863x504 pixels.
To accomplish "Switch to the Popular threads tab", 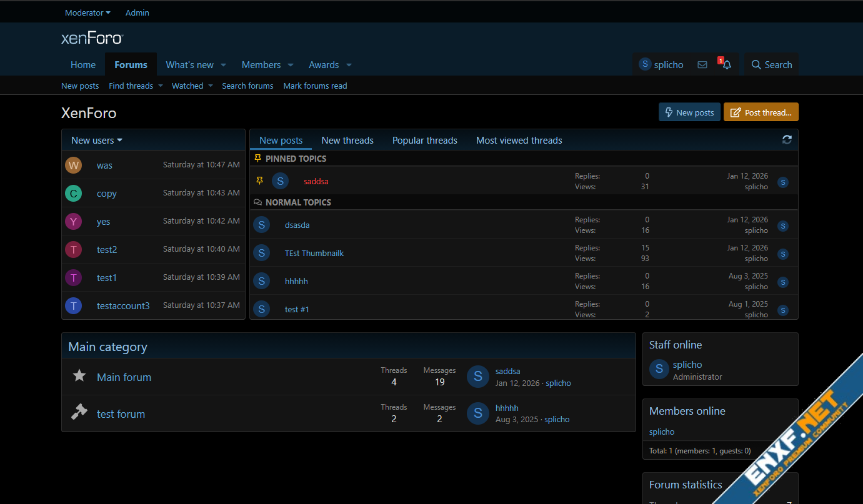I will point(424,141).
